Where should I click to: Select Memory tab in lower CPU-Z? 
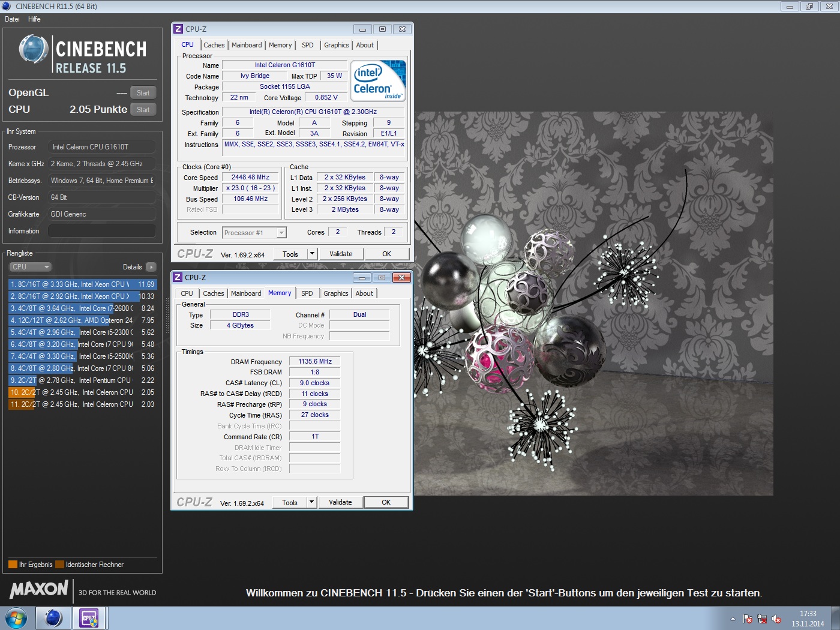tap(280, 293)
